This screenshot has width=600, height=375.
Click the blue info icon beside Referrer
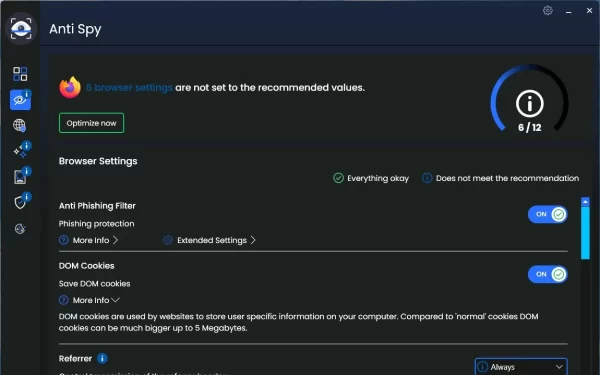click(x=102, y=359)
